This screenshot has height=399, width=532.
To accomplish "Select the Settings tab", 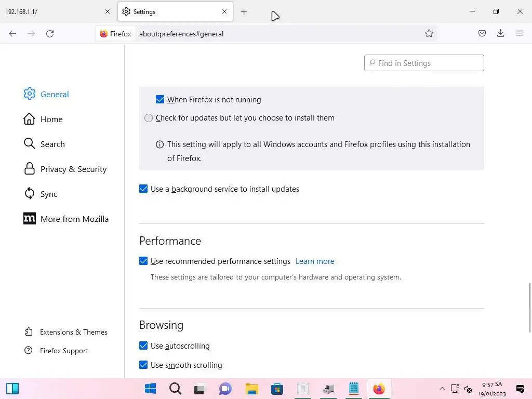I will tap(175, 11).
